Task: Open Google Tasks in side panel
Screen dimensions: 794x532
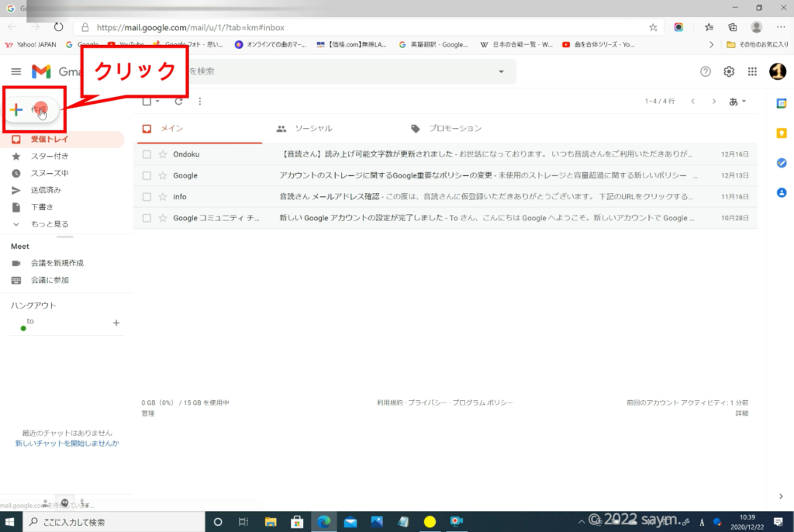Action: point(781,162)
